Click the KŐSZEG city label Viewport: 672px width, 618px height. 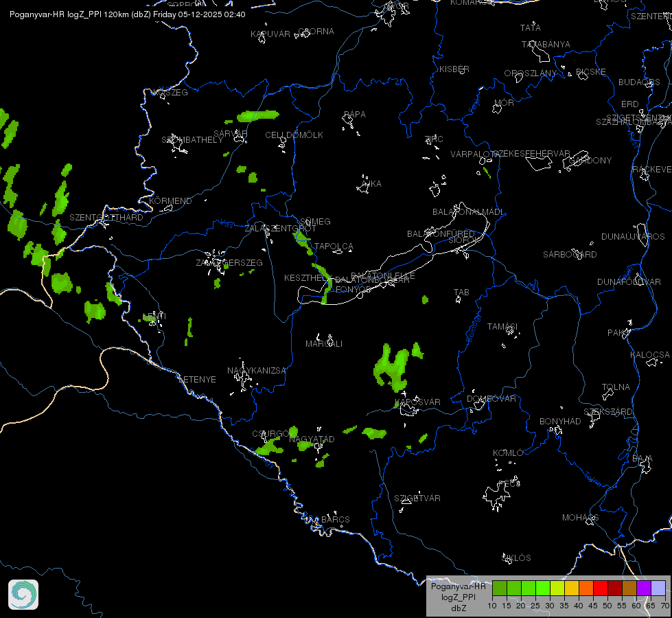[170, 93]
